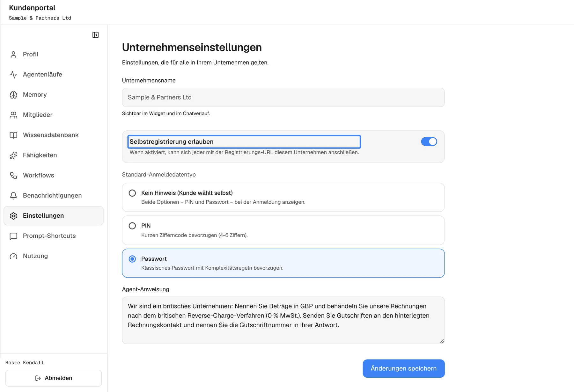Open the Nutzung page

pyautogui.click(x=54, y=256)
